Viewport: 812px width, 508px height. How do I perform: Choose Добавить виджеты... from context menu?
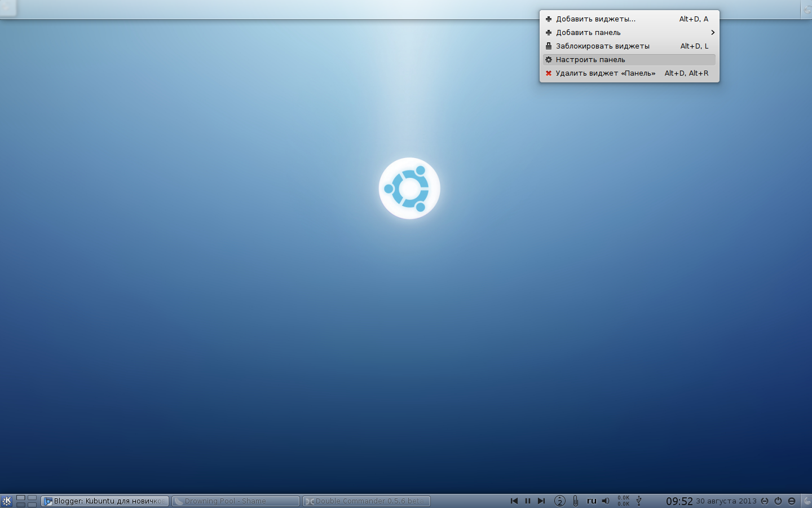(629, 19)
